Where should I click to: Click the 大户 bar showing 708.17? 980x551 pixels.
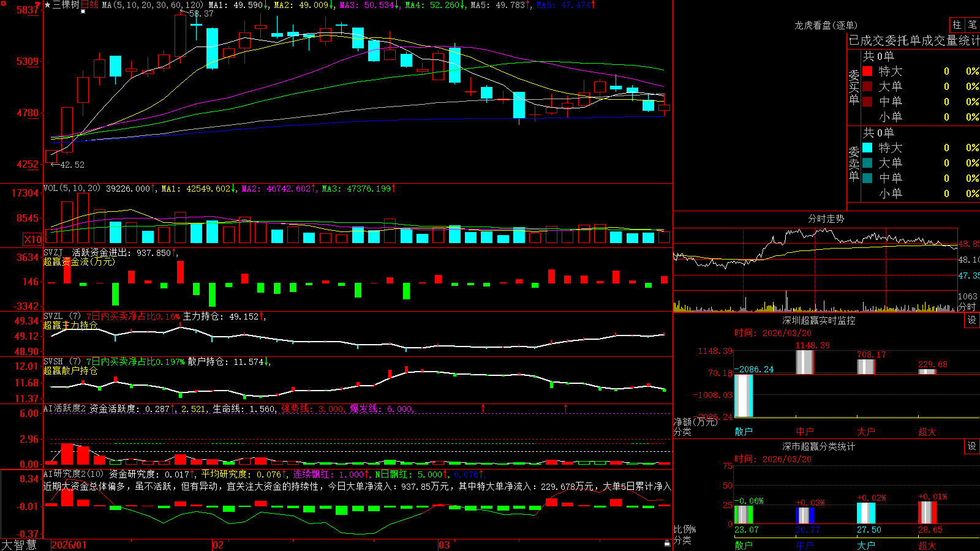click(x=866, y=367)
